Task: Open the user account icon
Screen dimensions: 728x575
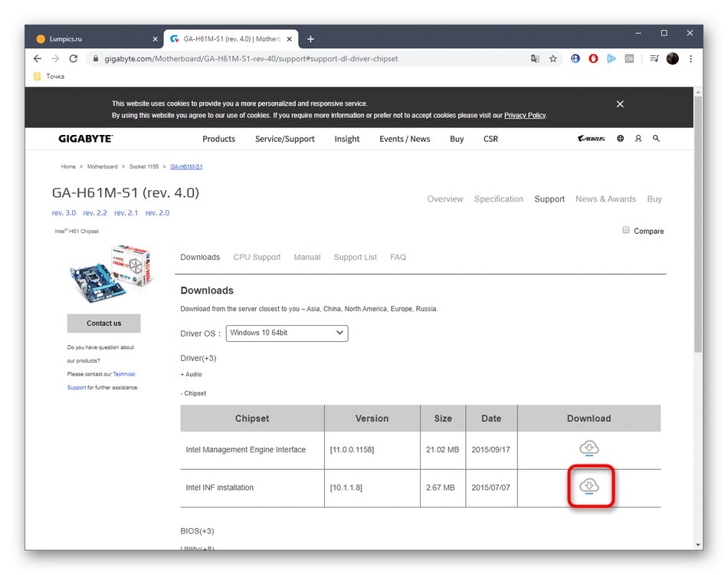Action: (x=638, y=139)
